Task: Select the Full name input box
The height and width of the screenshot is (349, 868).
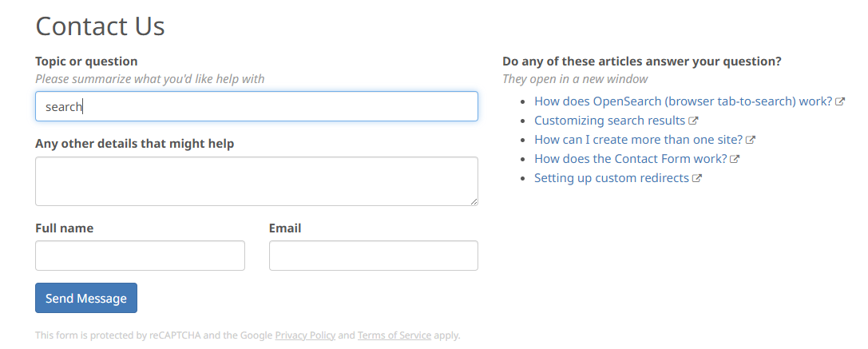Action: point(140,256)
